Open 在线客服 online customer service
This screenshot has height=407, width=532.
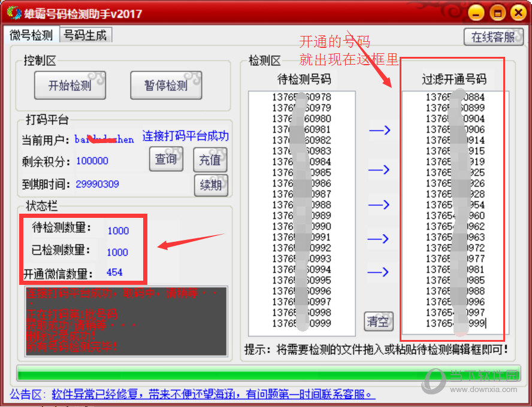pos(493,37)
